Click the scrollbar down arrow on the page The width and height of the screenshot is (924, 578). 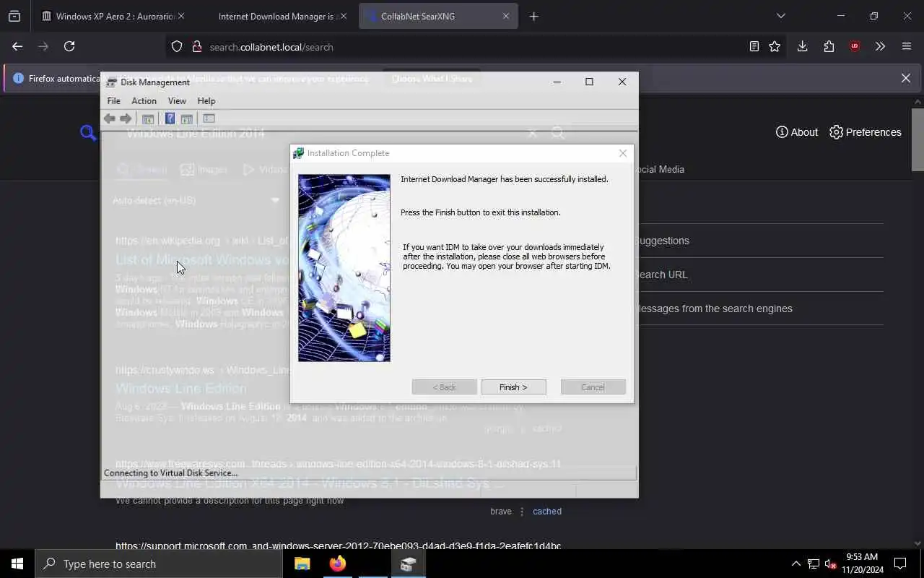918,543
